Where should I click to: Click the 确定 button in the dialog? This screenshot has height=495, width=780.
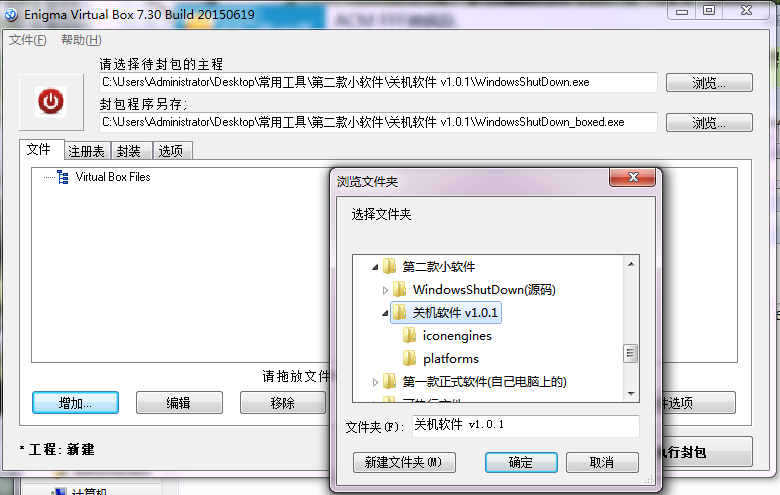(x=521, y=462)
